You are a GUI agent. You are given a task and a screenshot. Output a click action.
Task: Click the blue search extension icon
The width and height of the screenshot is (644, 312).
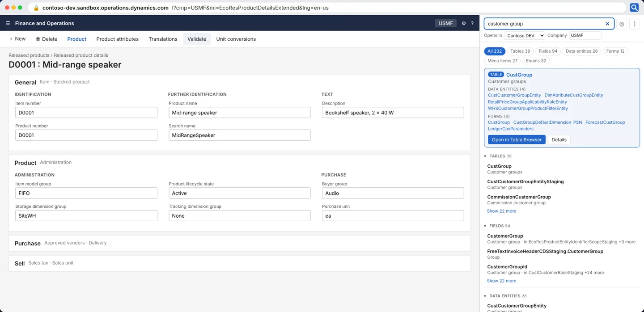(x=634, y=8)
